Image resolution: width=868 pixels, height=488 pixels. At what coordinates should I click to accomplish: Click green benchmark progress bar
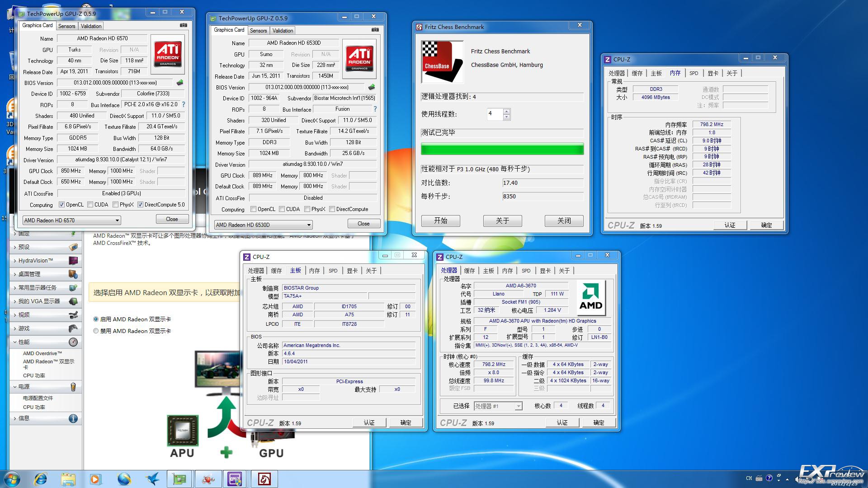tap(502, 149)
